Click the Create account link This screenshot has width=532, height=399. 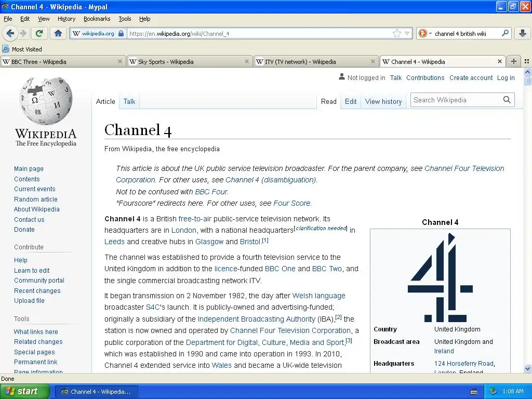point(471,78)
